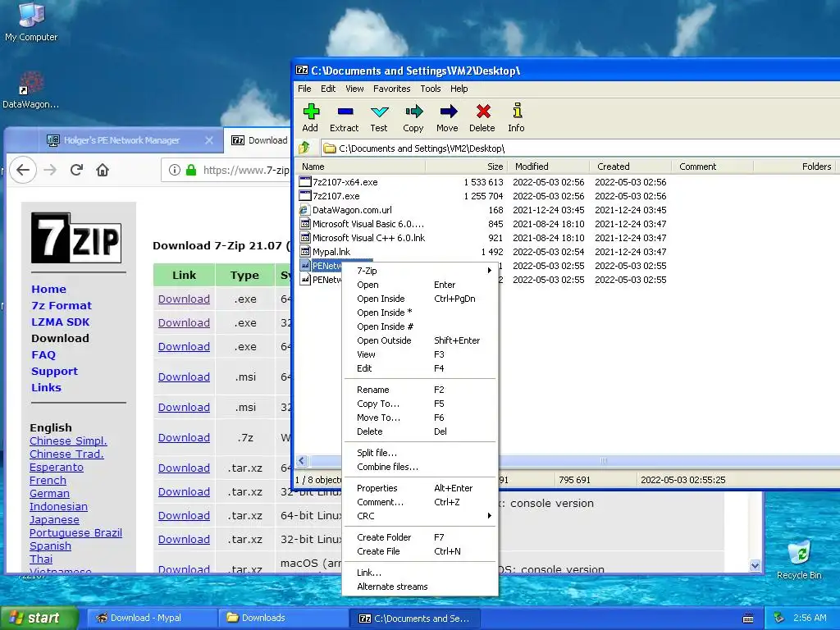Image resolution: width=840 pixels, height=630 pixels.
Task: Open the File menu in 7-Zip
Action: click(x=304, y=89)
